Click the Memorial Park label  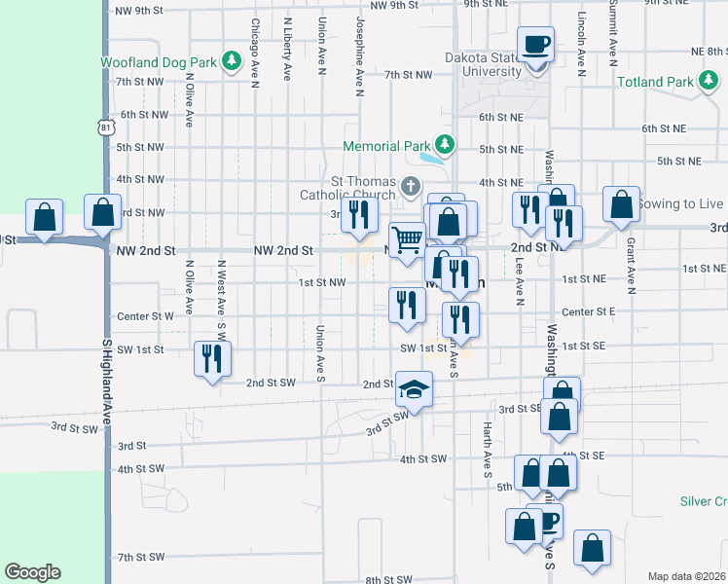386,146
